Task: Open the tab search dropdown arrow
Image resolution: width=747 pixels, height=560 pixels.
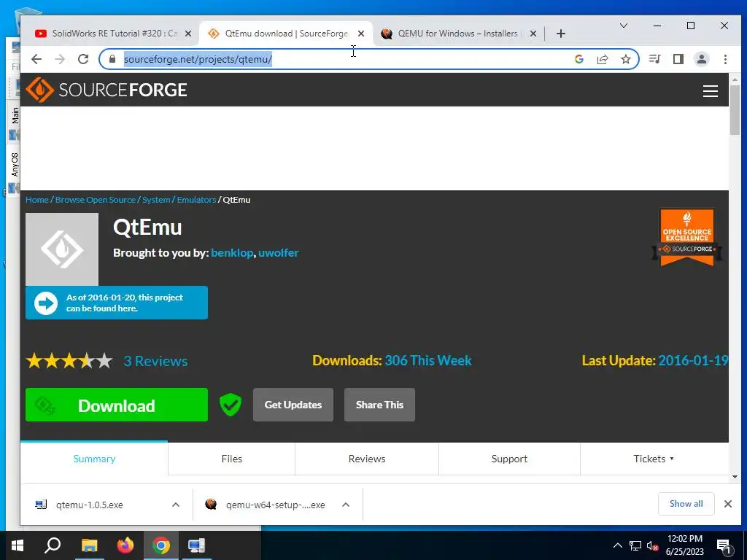Action: tap(623, 26)
